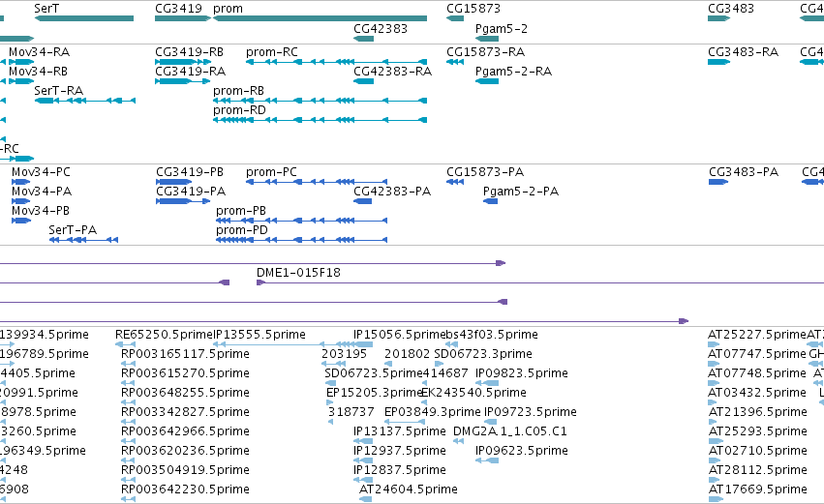The height and width of the screenshot is (504, 824).
Task: Click the Mov34-RA transcript label
Action: coord(39,52)
